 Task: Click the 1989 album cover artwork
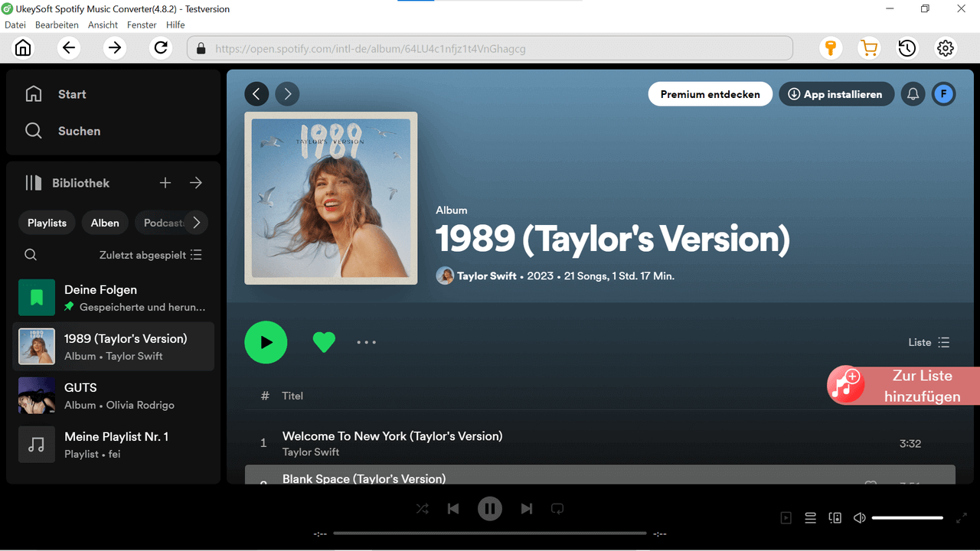click(x=331, y=198)
